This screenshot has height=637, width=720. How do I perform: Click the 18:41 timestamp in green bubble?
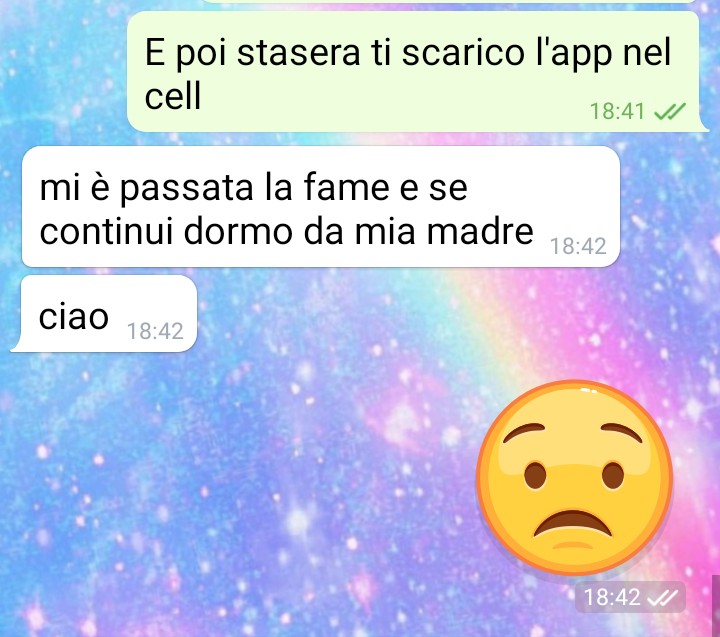[617, 111]
